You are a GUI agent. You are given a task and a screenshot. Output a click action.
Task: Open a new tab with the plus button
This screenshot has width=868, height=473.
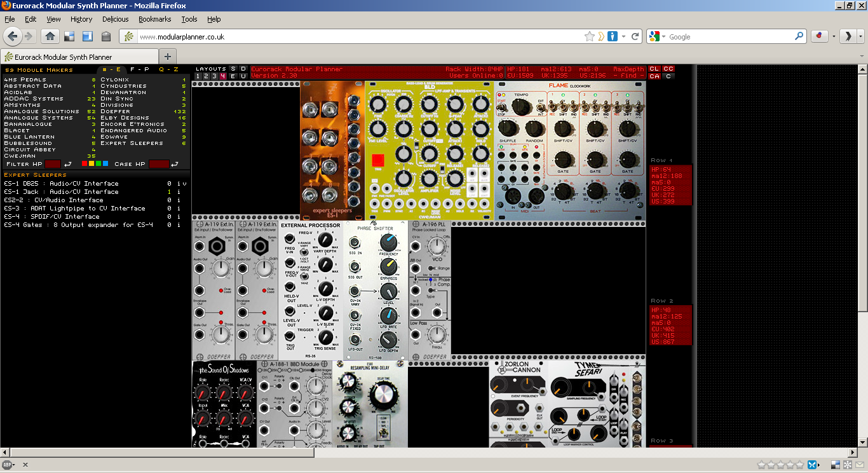[x=168, y=57]
